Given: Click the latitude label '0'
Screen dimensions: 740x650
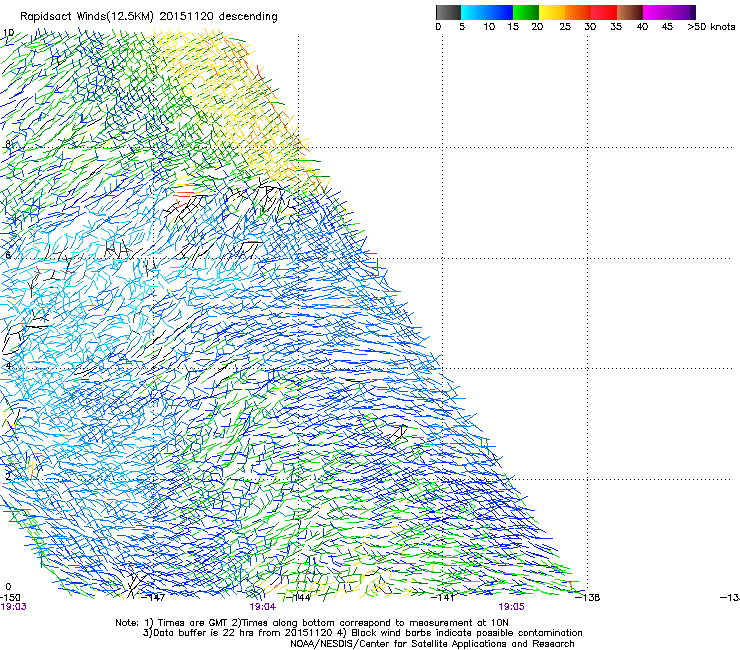Looking at the screenshot, I should point(8,587).
